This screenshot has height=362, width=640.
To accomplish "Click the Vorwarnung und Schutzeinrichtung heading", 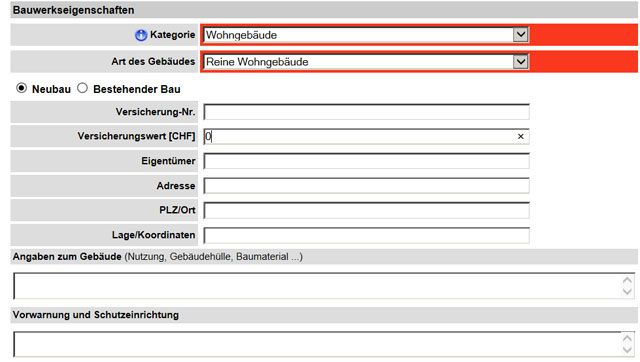I will [x=96, y=315].
